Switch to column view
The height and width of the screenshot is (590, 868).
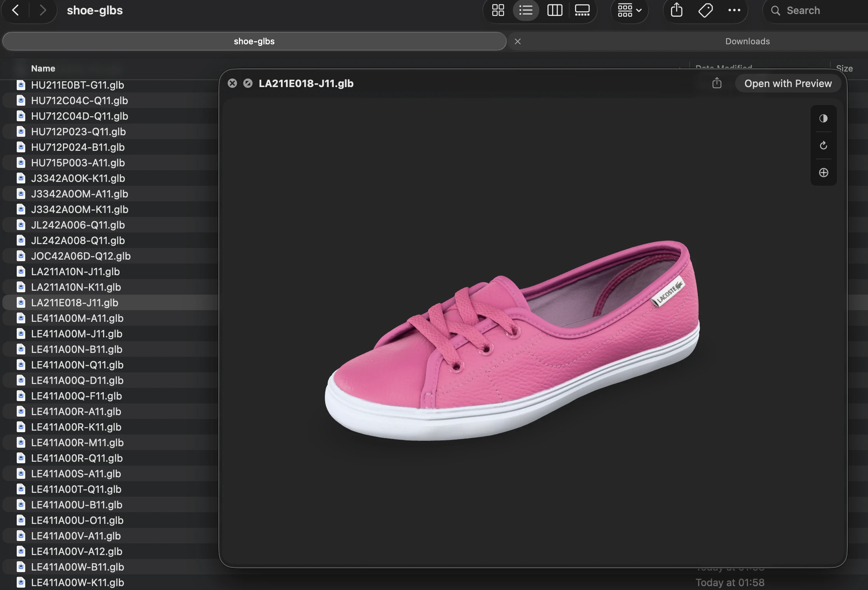(554, 10)
